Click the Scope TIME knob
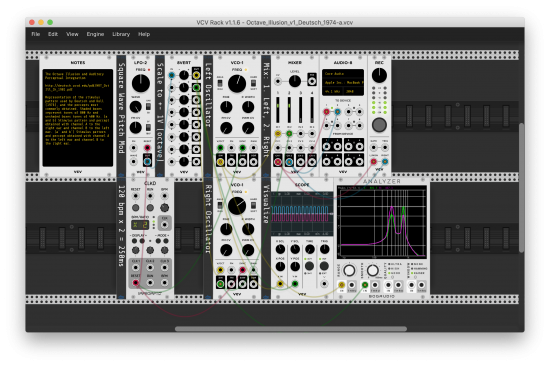 (309, 249)
